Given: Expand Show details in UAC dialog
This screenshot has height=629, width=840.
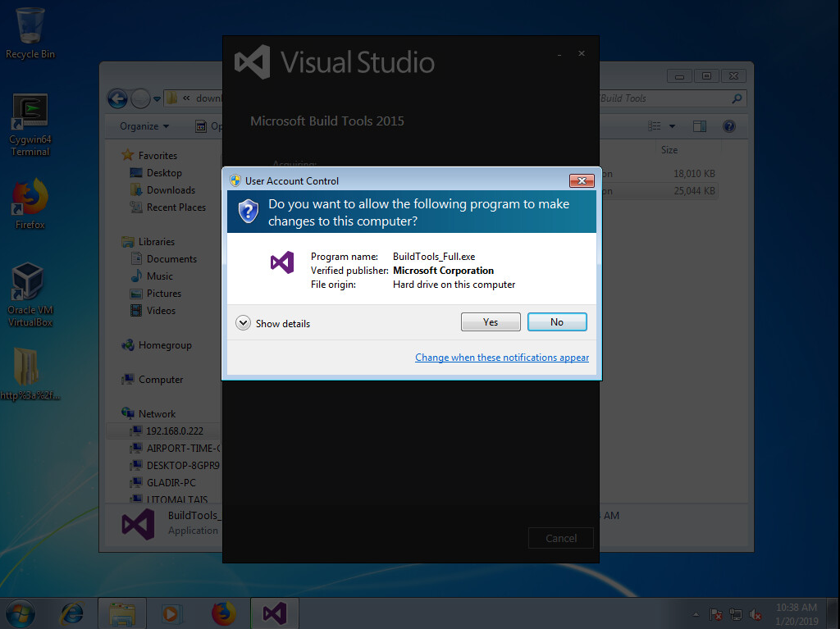Looking at the screenshot, I should (x=274, y=323).
